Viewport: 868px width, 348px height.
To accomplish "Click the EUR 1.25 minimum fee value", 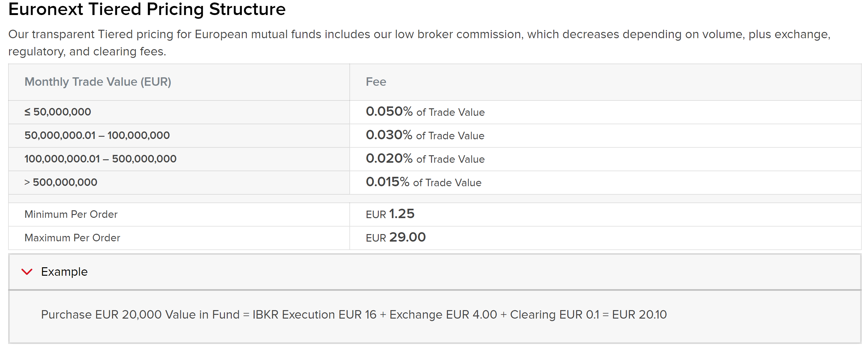I will (x=390, y=214).
